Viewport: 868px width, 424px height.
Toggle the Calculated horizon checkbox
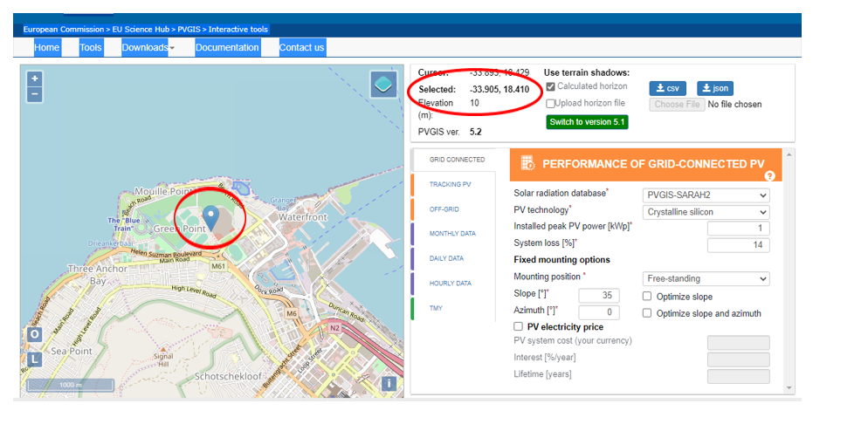pos(550,86)
